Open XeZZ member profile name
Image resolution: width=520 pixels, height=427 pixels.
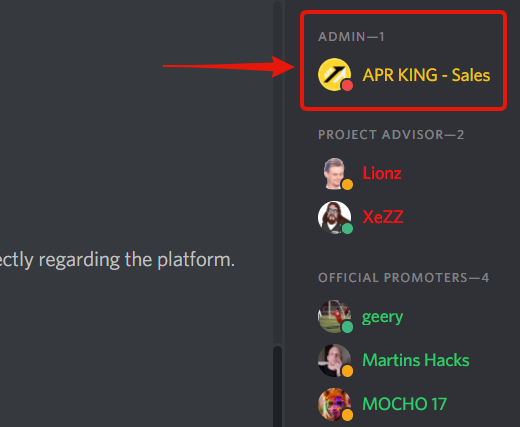tap(383, 217)
